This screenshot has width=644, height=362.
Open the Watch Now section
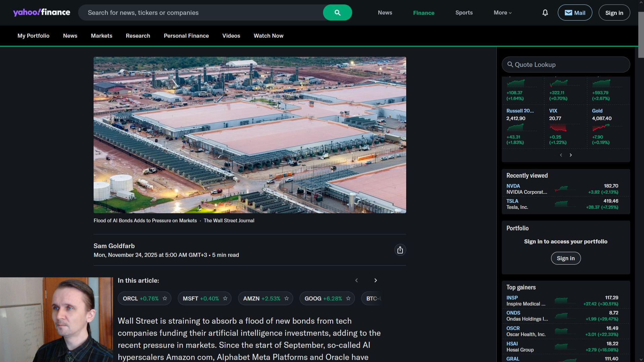[x=268, y=36]
